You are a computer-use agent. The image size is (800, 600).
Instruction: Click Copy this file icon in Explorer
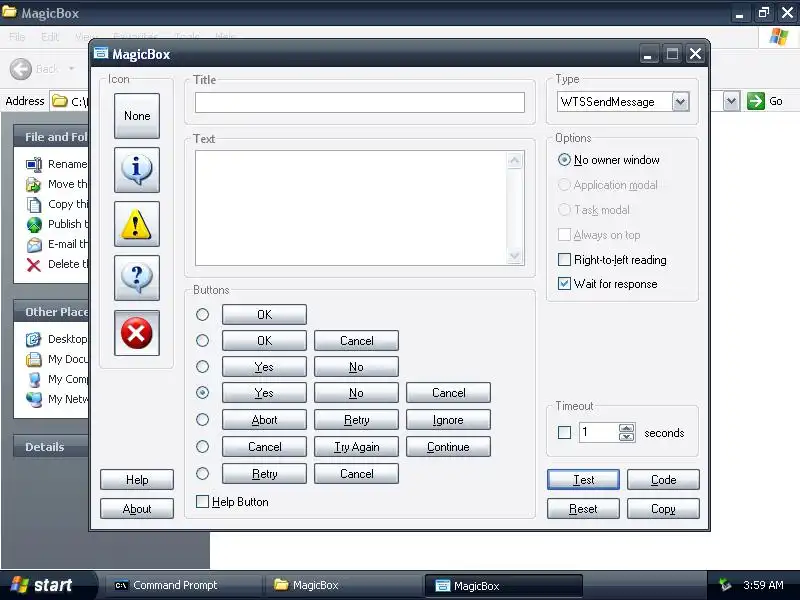click(34, 204)
